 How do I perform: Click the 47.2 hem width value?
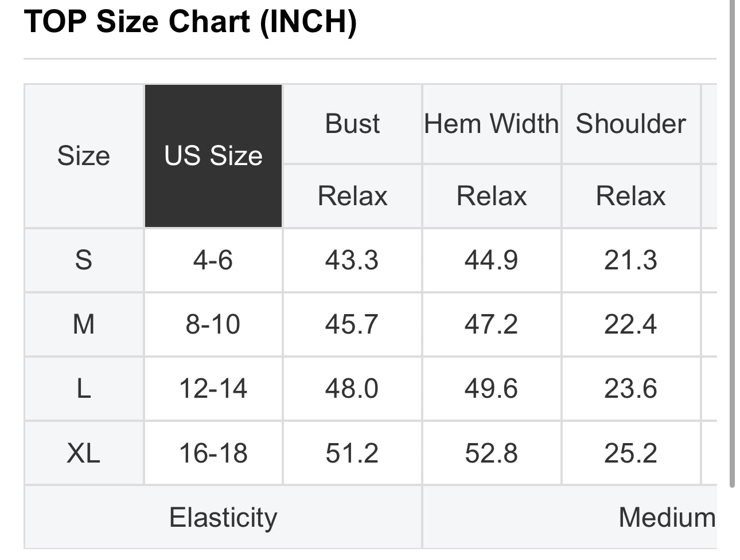[492, 324]
